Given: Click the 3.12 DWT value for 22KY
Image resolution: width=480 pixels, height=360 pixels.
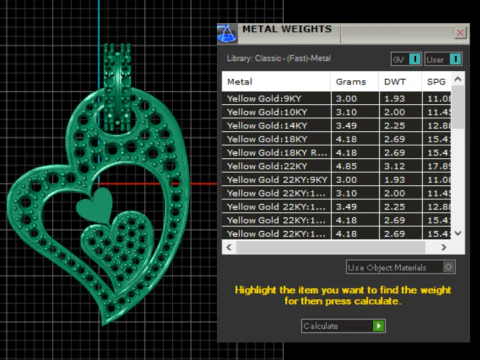Looking at the screenshot, I should tap(394, 166).
